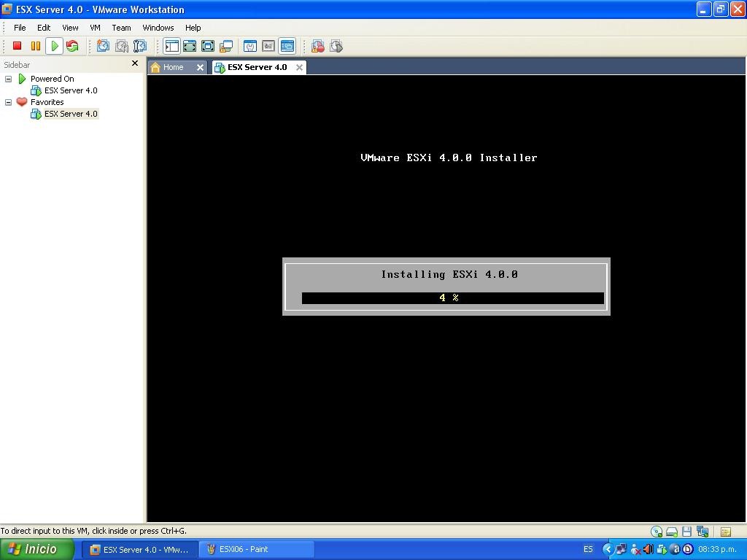Select ESX Server 4.0 under Favorites
Image resolution: width=747 pixels, height=560 pixels.
click(71, 114)
